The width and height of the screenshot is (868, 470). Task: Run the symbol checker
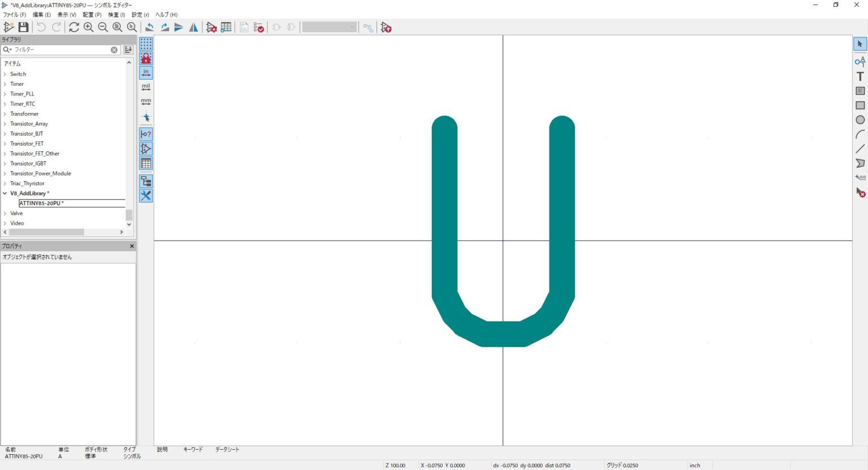click(258, 27)
